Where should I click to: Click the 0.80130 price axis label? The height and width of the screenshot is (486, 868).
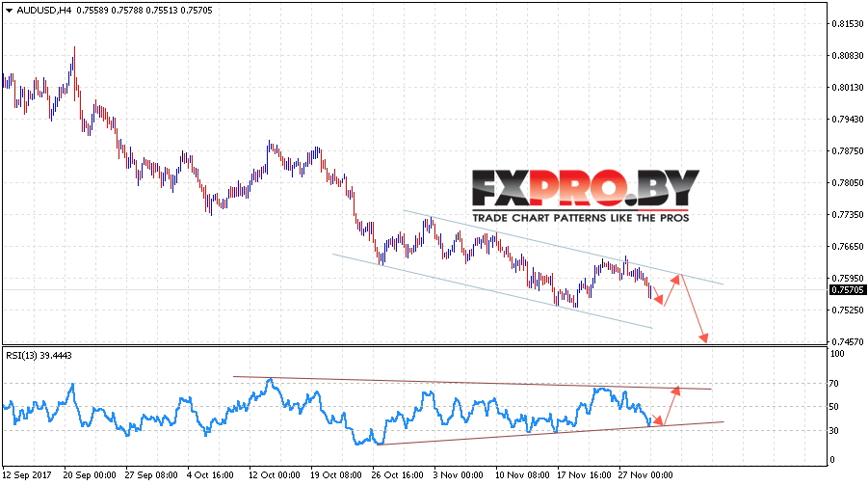click(x=848, y=88)
